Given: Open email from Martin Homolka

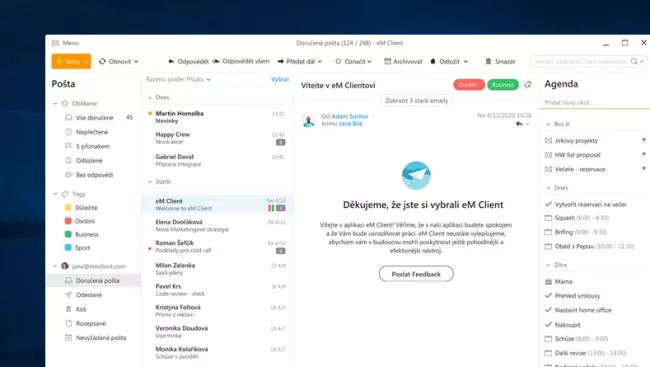Looking at the screenshot, I should tap(217, 117).
